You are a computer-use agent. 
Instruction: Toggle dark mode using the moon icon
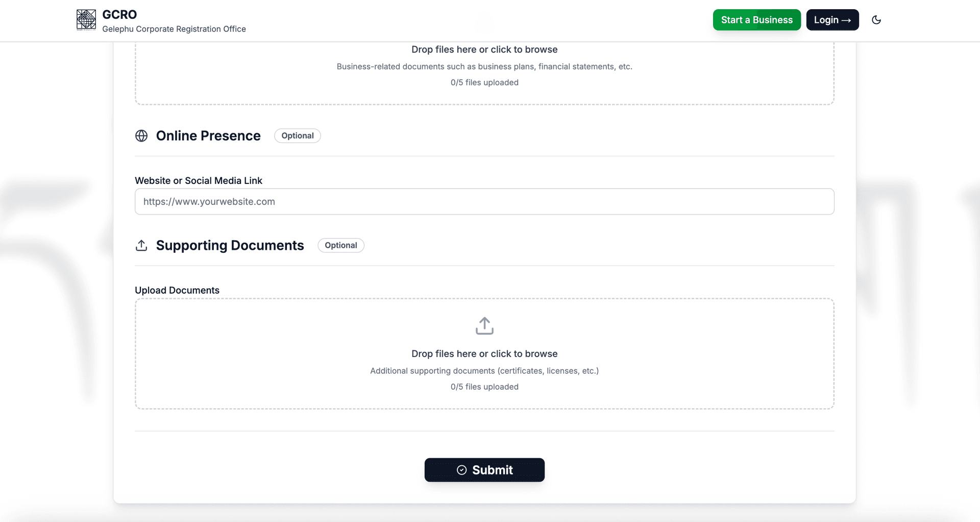tap(876, 20)
